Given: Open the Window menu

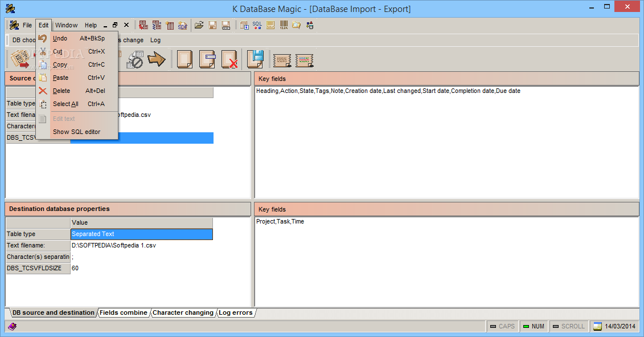Looking at the screenshot, I should pyautogui.click(x=66, y=25).
